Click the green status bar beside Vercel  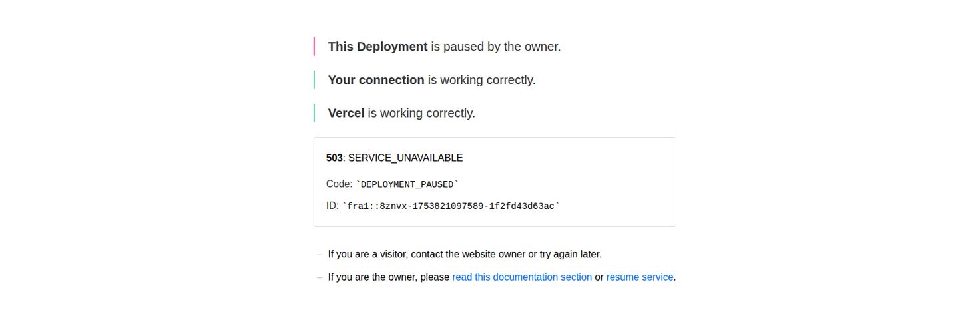(314, 113)
